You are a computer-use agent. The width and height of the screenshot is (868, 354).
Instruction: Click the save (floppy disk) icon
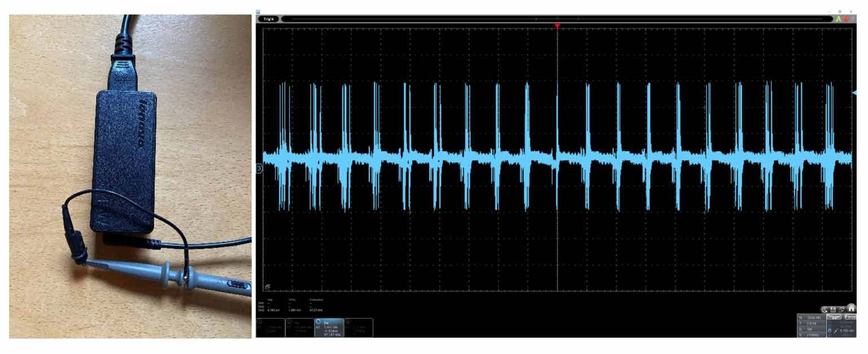tap(834, 310)
